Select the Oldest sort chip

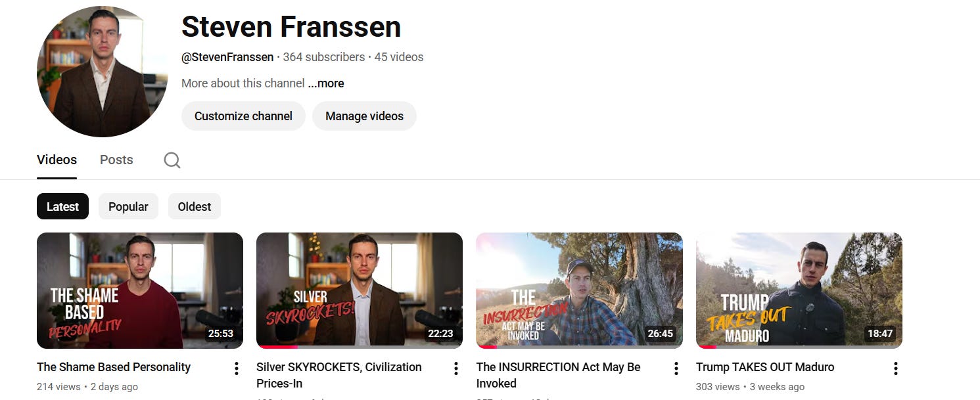pos(195,206)
